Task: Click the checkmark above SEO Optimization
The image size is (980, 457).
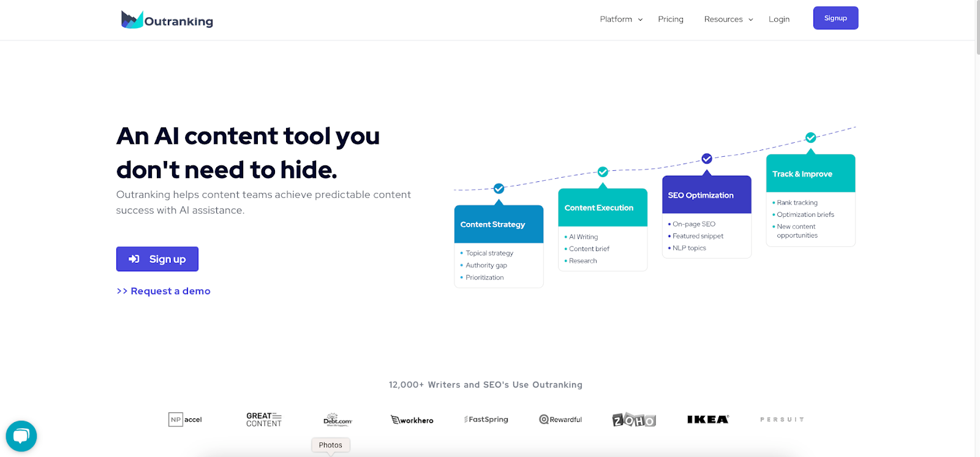Action: (x=707, y=159)
